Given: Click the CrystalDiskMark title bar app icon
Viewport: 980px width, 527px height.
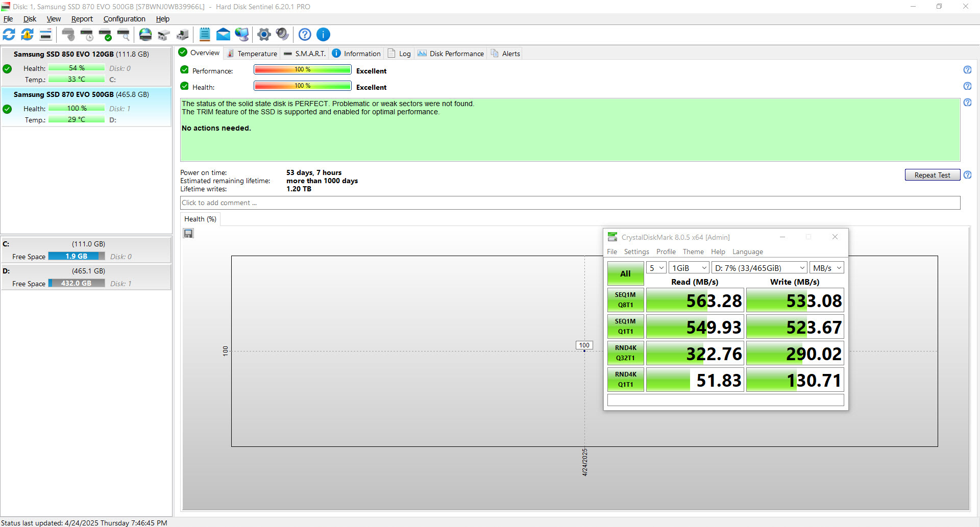Looking at the screenshot, I should pos(612,237).
